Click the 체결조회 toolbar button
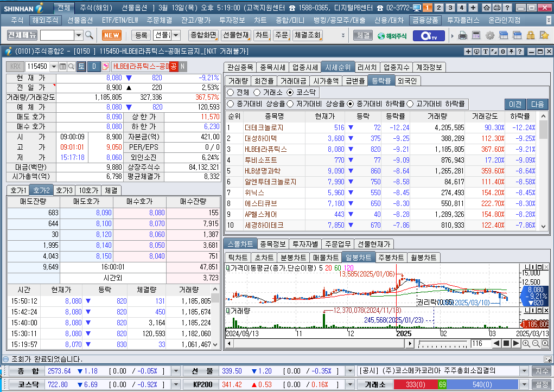The image size is (554, 392). coord(307,35)
